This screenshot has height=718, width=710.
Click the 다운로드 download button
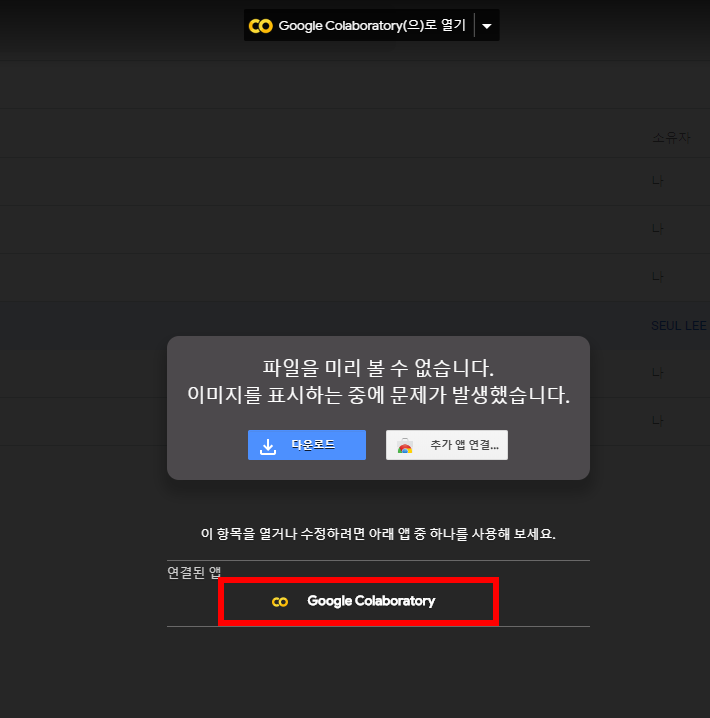[x=307, y=445]
